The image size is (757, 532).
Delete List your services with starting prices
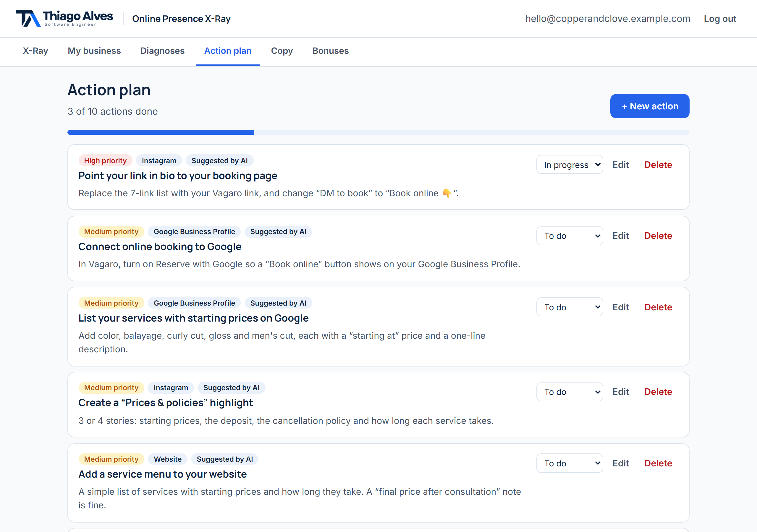click(658, 307)
